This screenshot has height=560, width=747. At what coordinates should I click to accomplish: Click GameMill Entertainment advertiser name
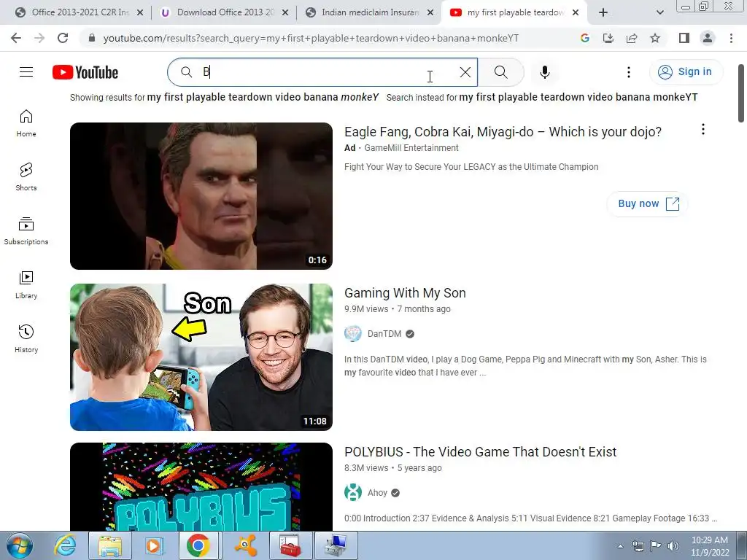pyautogui.click(x=411, y=148)
